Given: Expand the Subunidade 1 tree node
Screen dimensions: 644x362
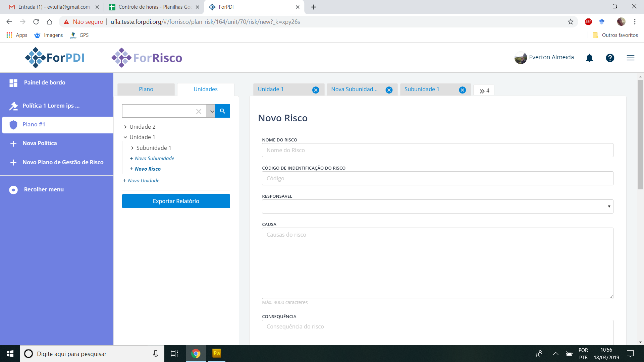Looking at the screenshot, I should pyautogui.click(x=132, y=148).
